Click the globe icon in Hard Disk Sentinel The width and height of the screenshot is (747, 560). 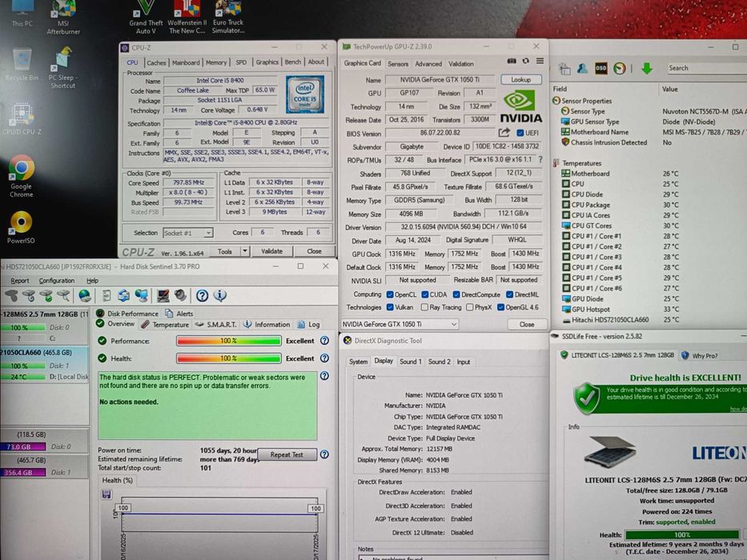pyautogui.click(x=84, y=296)
